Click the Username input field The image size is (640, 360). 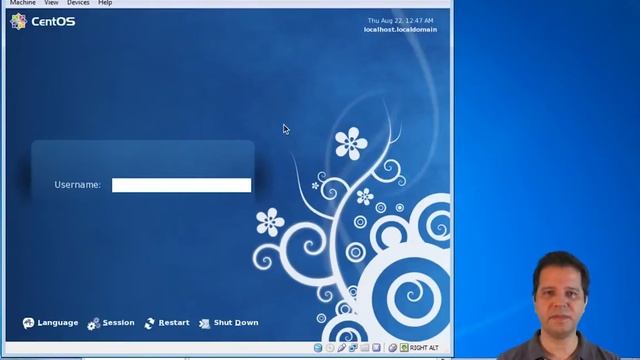click(x=182, y=185)
